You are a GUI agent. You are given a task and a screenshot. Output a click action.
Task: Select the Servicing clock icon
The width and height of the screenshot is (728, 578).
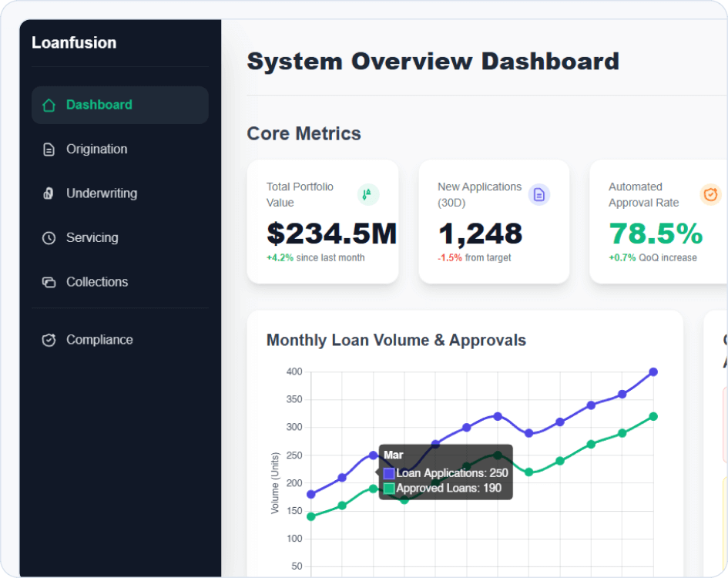click(x=48, y=237)
